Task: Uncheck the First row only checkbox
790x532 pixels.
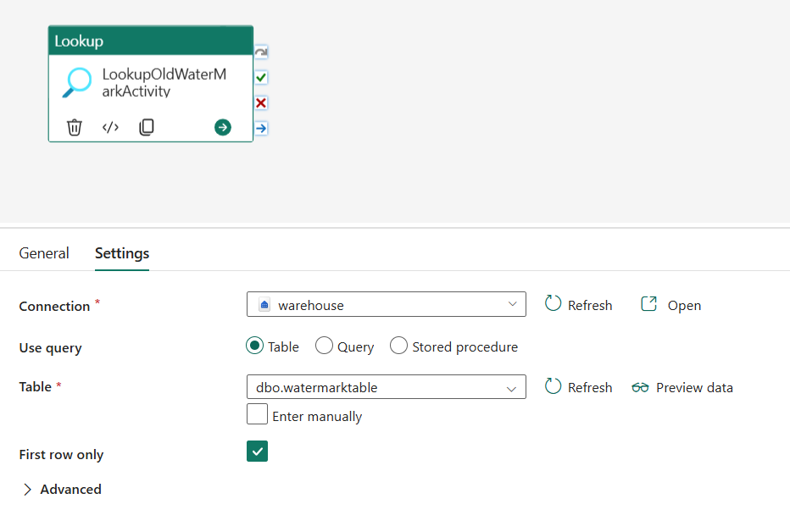Action: [257, 451]
